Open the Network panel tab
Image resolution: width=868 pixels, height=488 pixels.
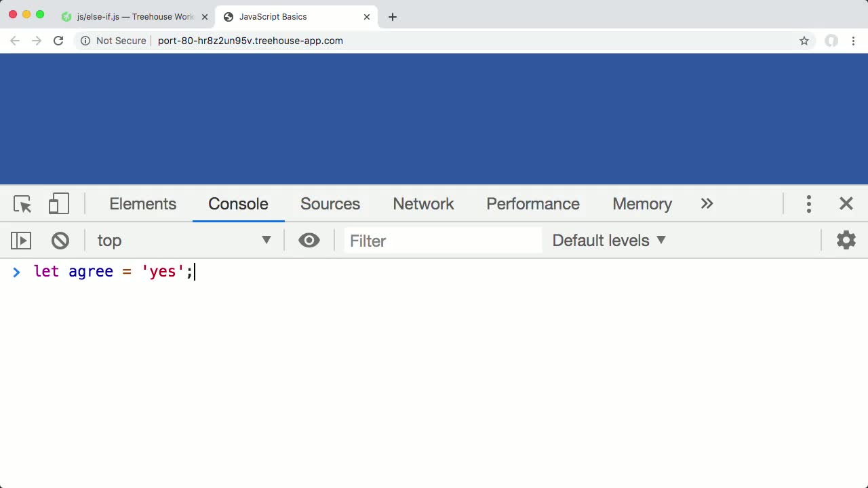coord(423,203)
